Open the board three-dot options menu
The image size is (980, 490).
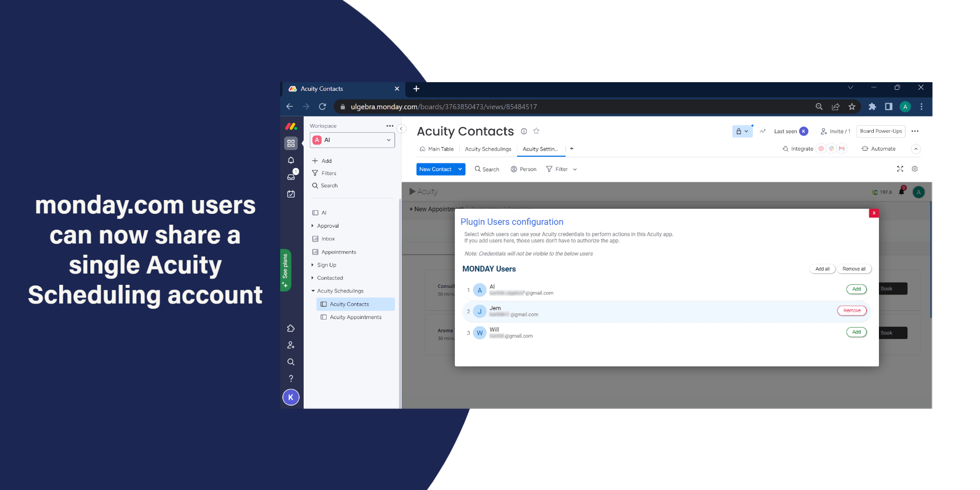point(915,131)
